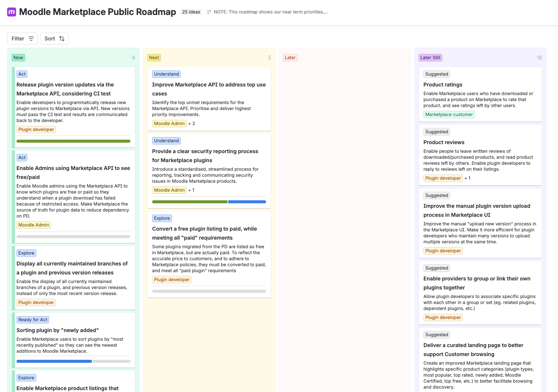Click the '+ 2' extra tags indicator
Image resolution: width=558 pixels, height=392 pixels.
[191, 124]
